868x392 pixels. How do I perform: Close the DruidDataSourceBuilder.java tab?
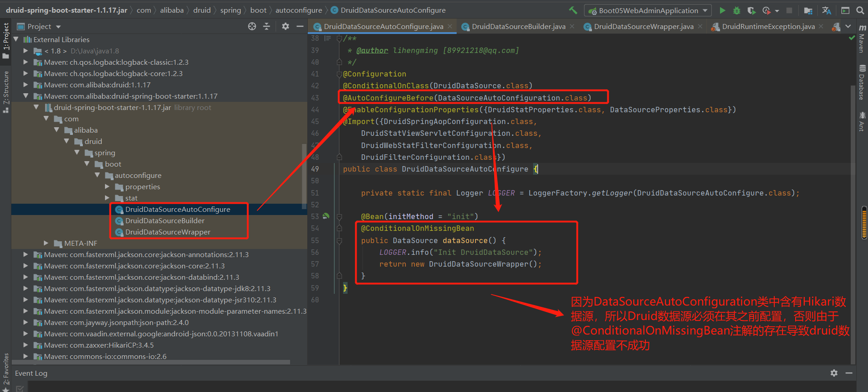coord(572,26)
